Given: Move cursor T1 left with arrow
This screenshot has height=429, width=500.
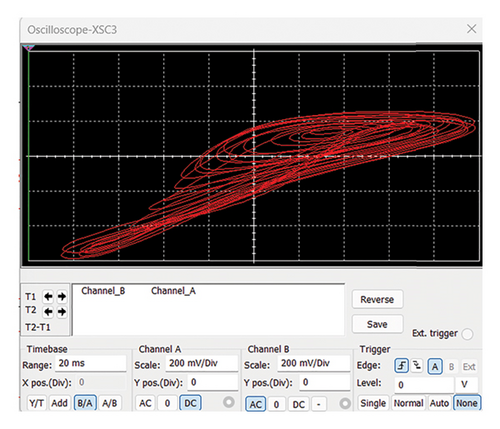Looking at the screenshot, I should click(x=48, y=296).
